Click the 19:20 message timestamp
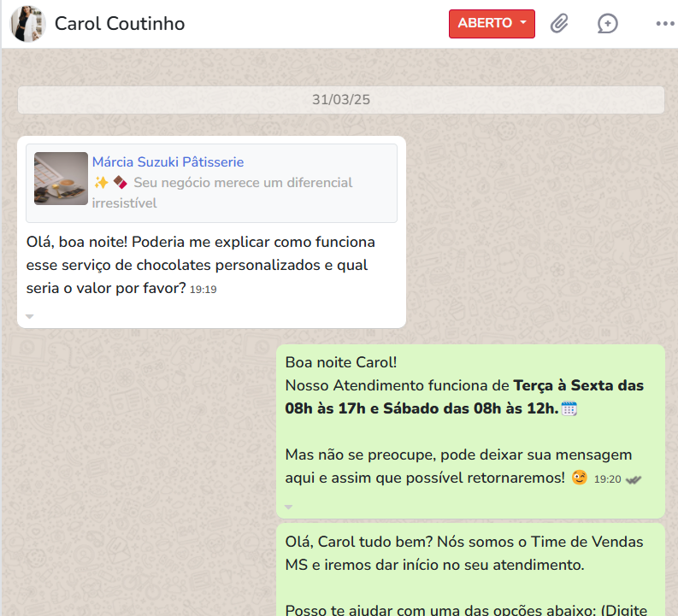Screen dimensions: 678x616 607,479
